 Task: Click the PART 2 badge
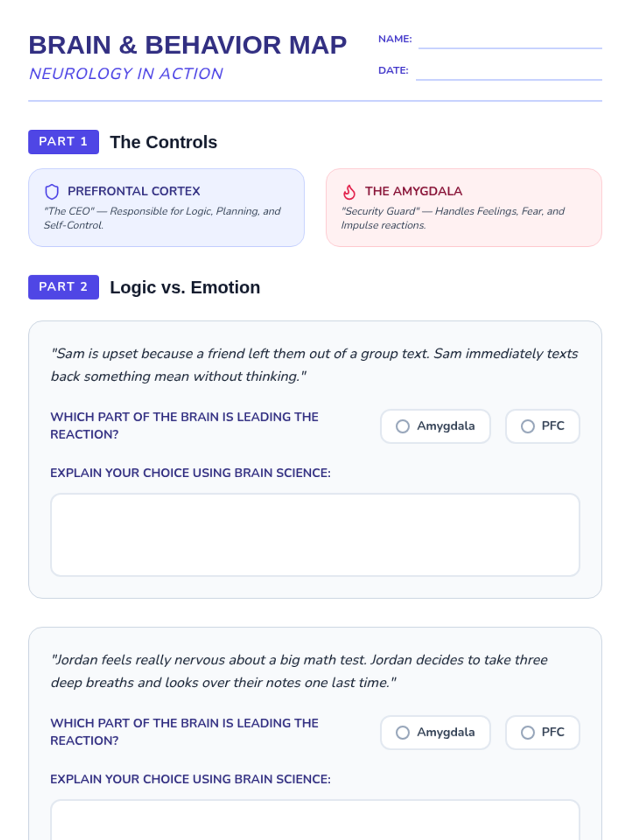pos(64,287)
